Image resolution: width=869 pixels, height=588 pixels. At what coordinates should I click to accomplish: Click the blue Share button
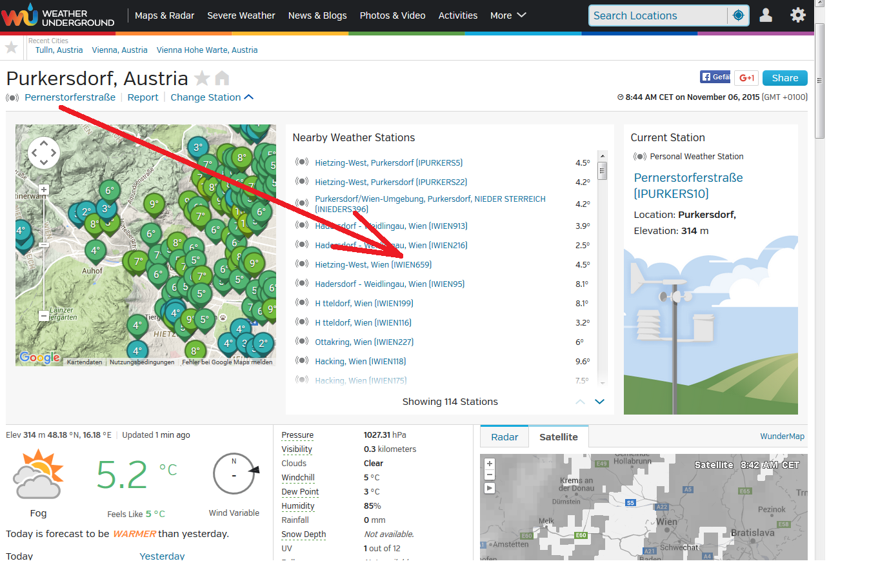click(x=784, y=78)
